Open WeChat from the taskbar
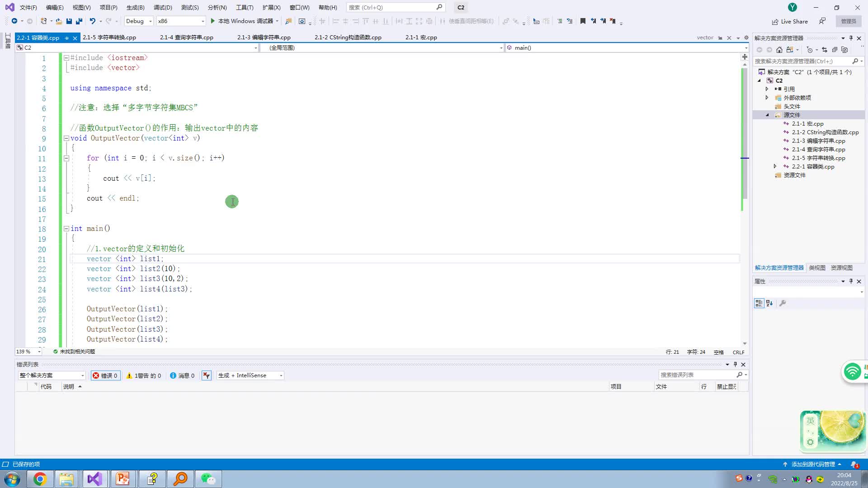Viewport: 868px width, 488px height. pos(208,479)
